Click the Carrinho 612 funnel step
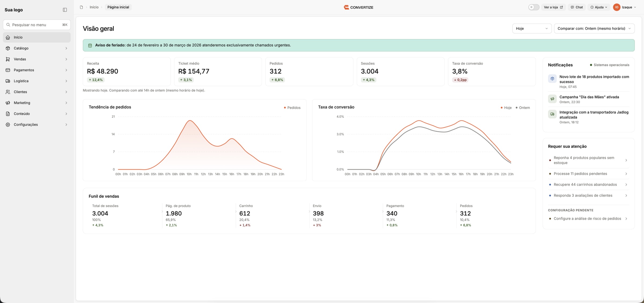 (273, 216)
